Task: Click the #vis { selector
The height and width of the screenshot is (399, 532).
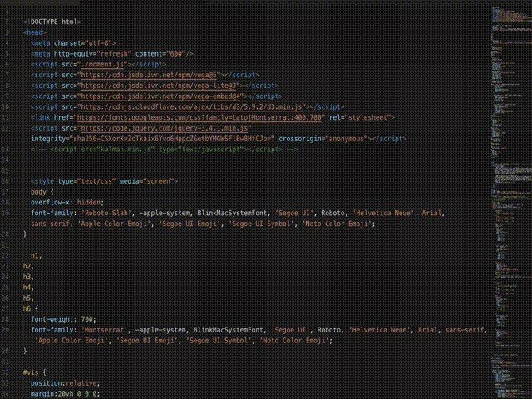Action: 34,372
